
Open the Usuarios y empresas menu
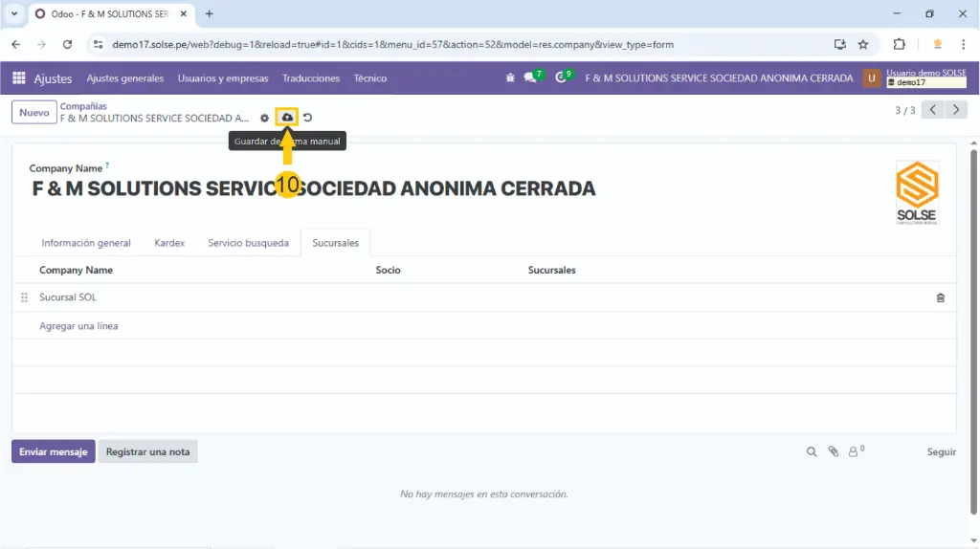[223, 78]
